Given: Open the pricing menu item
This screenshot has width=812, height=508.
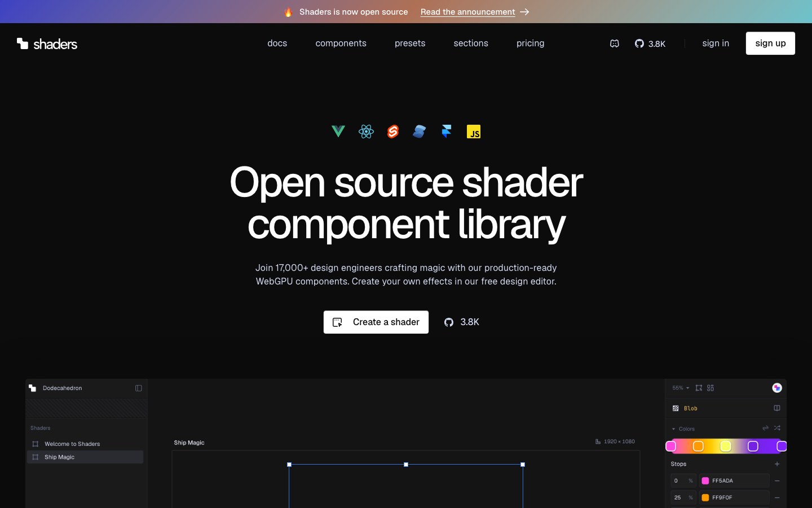Looking at the screenshot, I should [530, 43].
